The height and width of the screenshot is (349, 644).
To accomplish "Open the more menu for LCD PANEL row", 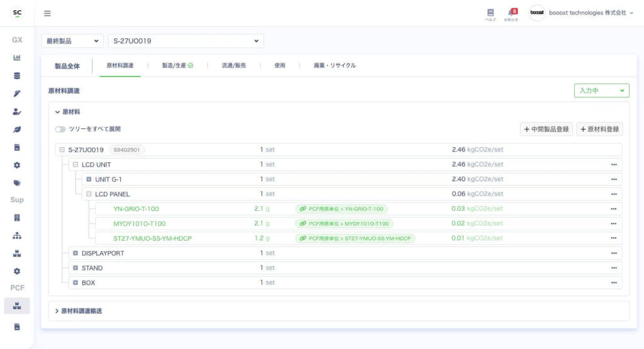I will (613, 194).
